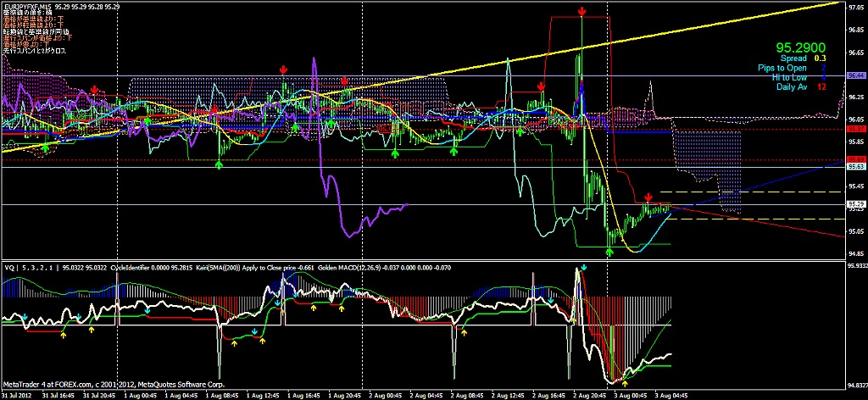
Task: Select the leftmost red down arrow
Action: tap(94, 89)
